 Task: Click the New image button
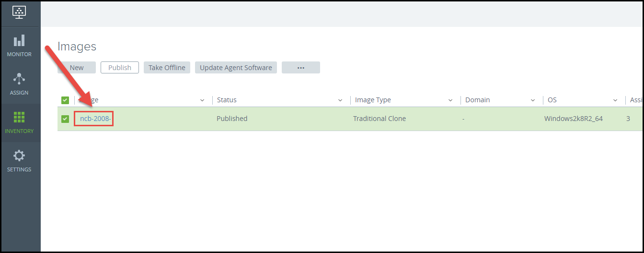coord(77,68)
